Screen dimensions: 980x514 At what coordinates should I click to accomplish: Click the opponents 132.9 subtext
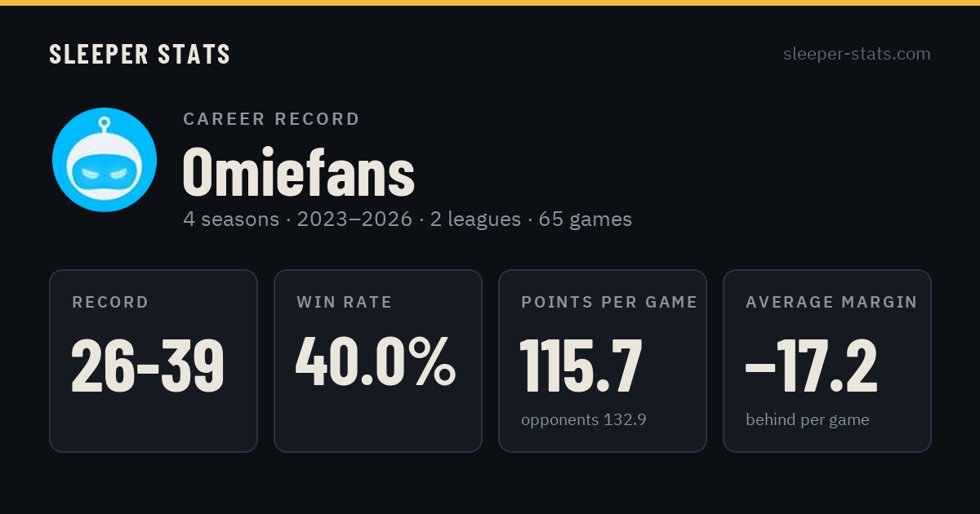click(x=584, y=420)
